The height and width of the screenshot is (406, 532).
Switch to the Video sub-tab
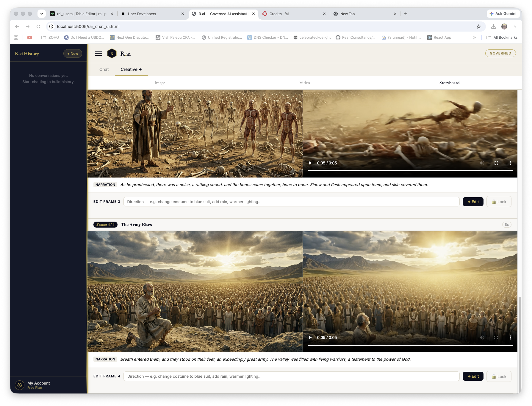[x=304, y=83]
